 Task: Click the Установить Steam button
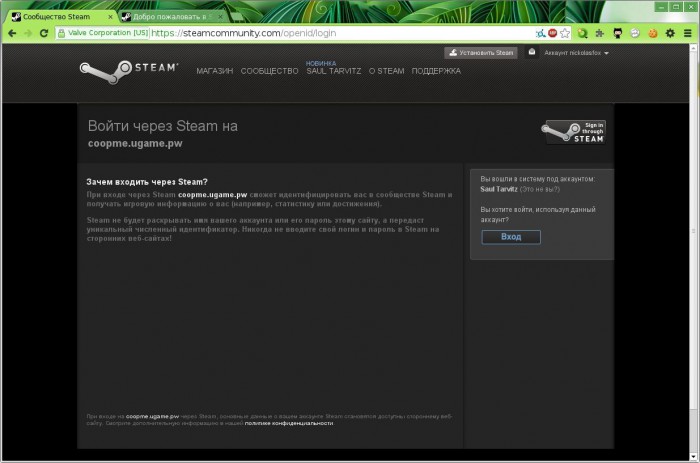coord(481,53)
